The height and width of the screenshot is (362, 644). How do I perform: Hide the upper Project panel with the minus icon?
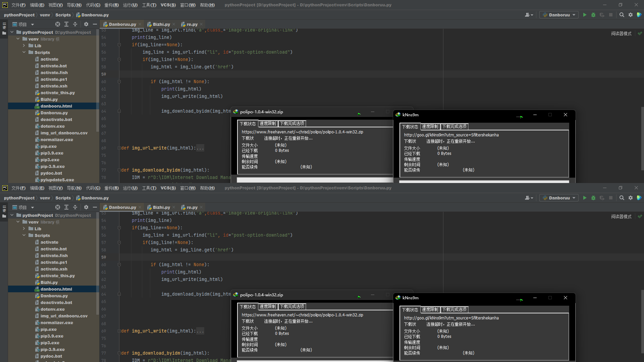(95, 24)
